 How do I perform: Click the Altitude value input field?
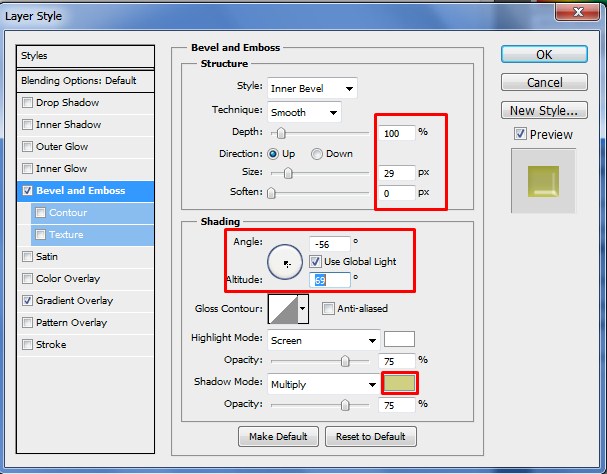tap(330, 280)
